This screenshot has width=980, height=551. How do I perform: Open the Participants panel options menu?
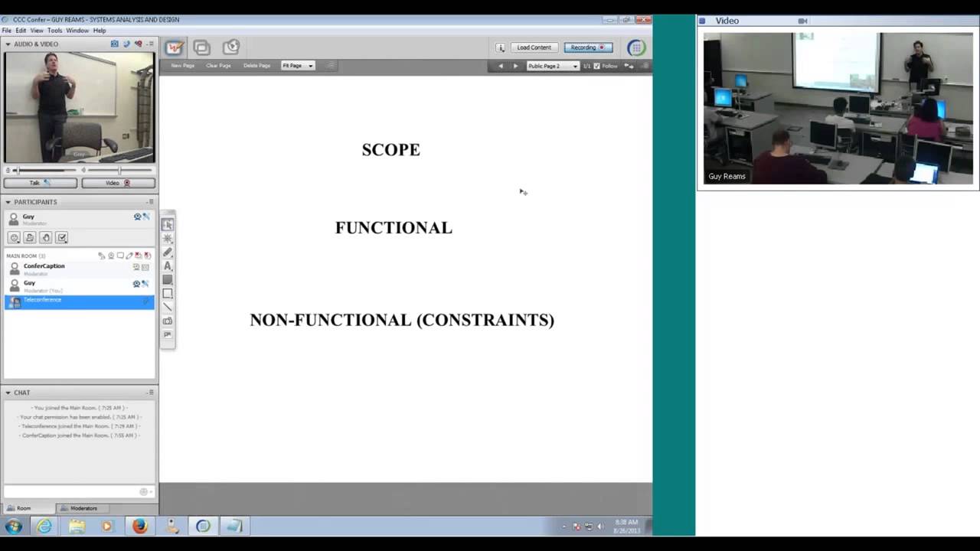click(x=150, y=202)
